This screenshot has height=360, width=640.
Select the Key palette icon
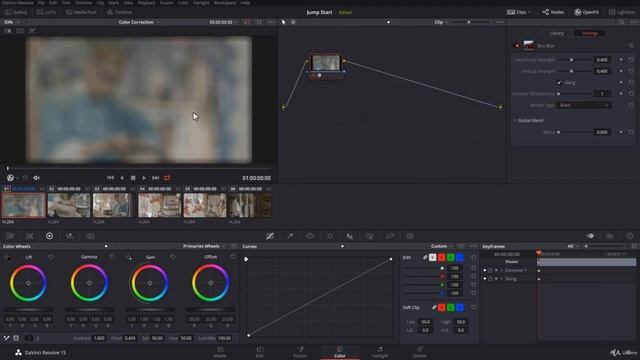tap(370, 236)
